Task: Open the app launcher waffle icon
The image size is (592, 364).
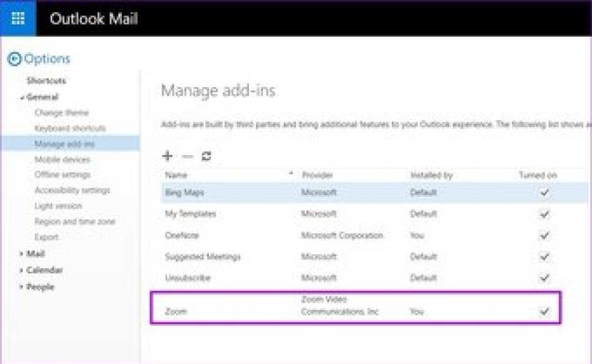Action: pyautogui.click(x=18, y=18)
